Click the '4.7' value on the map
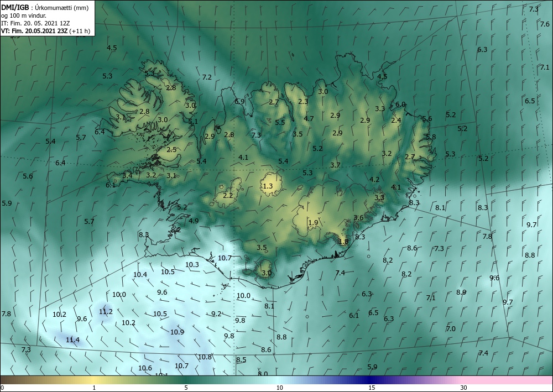 point(309,118)
